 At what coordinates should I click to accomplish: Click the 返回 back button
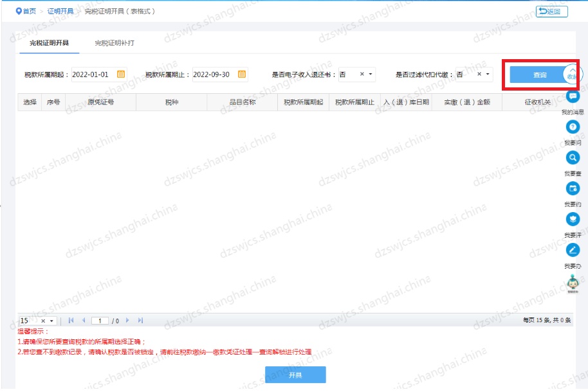pos(551,12)
